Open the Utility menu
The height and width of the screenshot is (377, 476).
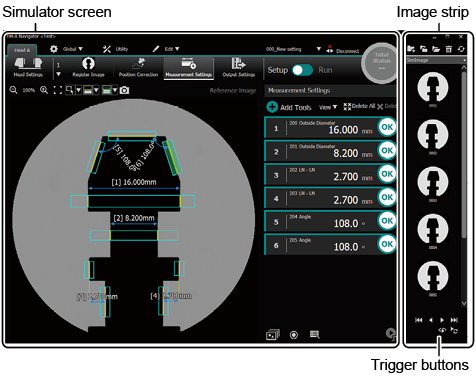tap(115, 49)
